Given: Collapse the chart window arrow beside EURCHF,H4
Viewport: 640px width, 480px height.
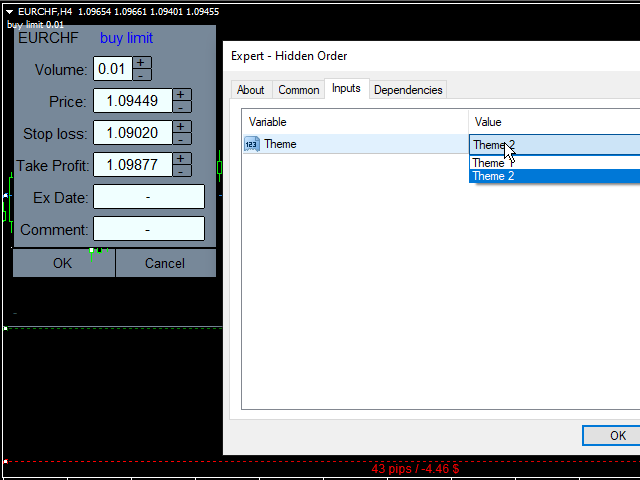Looking at the screenshot, I should point(9,12).
